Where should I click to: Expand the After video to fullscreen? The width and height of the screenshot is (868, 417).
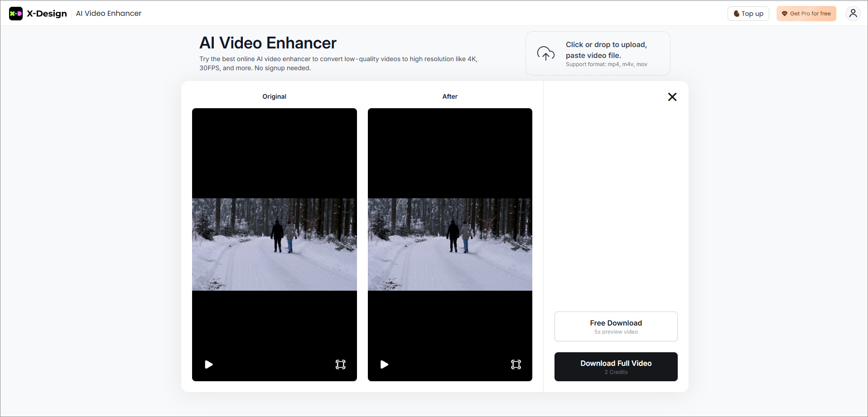516,364
